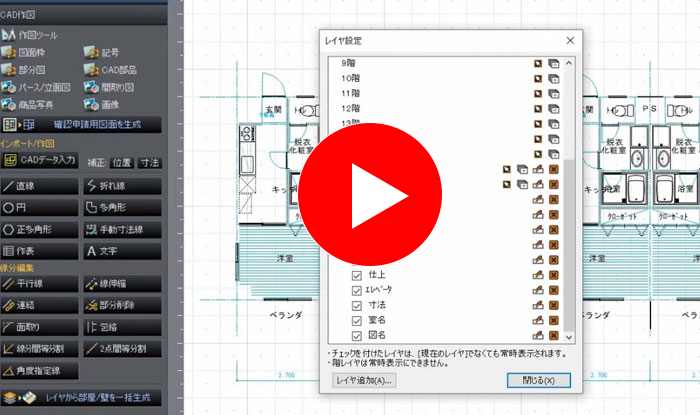
Task: Insert a 記号 symbol
Action: point(101,53)
